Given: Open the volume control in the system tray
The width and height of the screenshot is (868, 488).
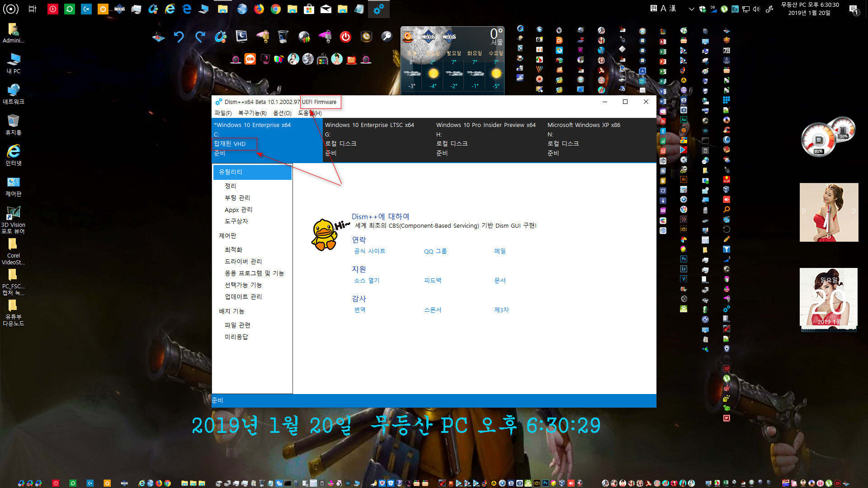Looking at the screenshot, I should pyautogui.click(x=756, y=9).
